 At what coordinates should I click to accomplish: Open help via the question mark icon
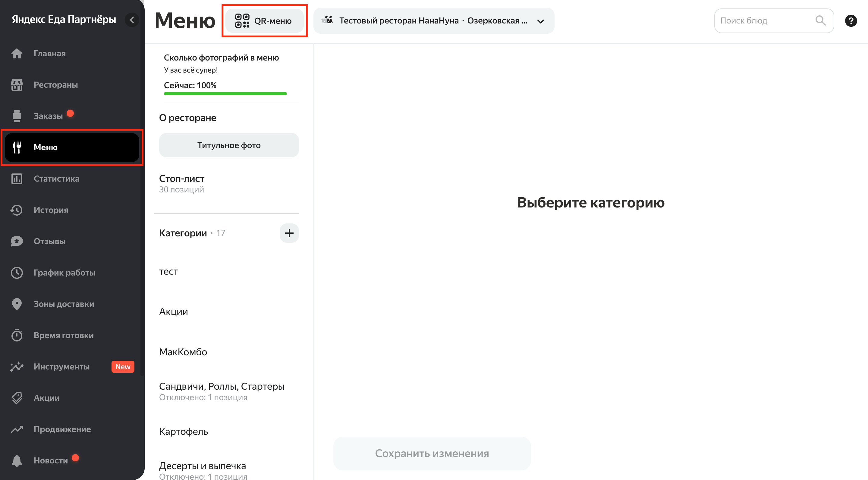click(x=851, y=21)
